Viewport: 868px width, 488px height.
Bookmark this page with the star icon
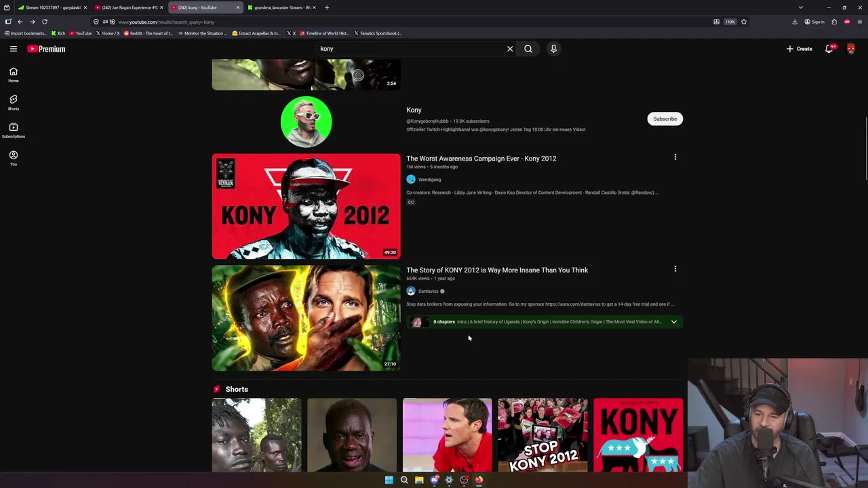tap(744, 22)
